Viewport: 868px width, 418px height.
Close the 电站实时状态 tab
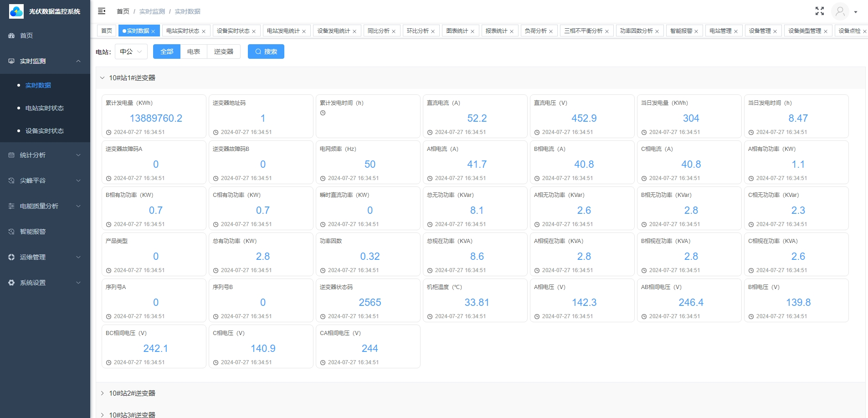click(x=204, y=31)
